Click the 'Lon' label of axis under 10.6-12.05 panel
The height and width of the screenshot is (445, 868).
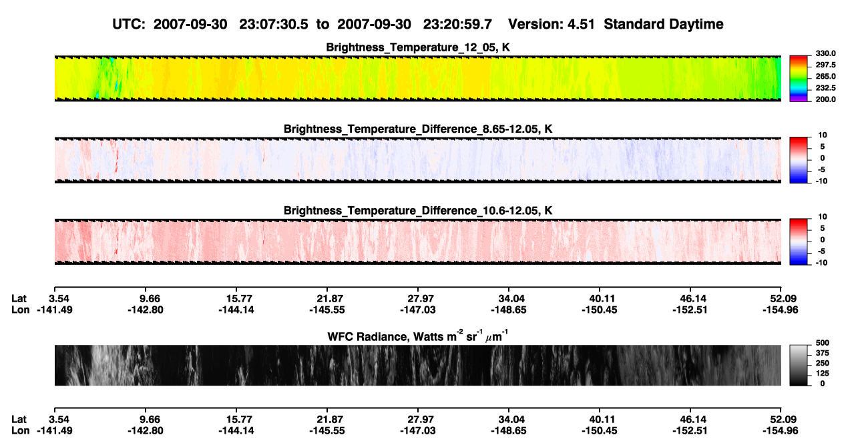(x=21, y=310)
